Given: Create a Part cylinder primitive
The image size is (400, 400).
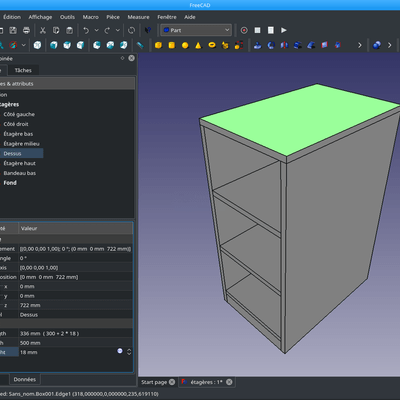Looking at the screenshot, I should point(172,45).
